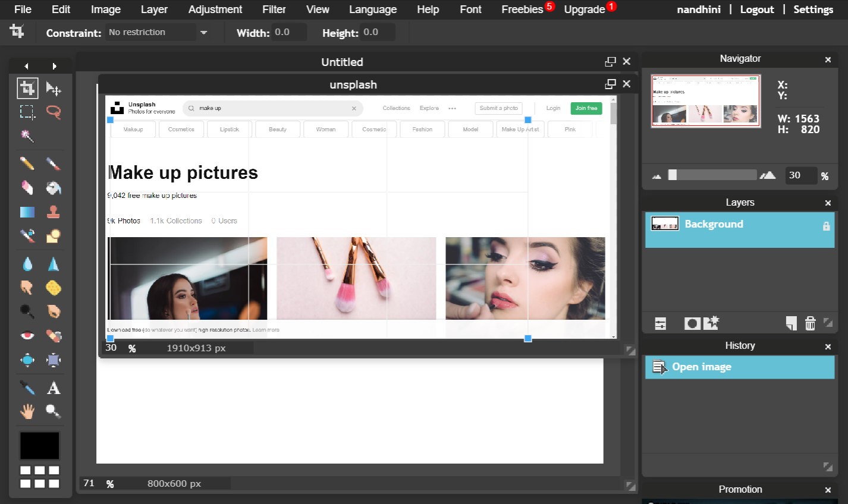Click the black foreground color swatch

coord(40,446)
